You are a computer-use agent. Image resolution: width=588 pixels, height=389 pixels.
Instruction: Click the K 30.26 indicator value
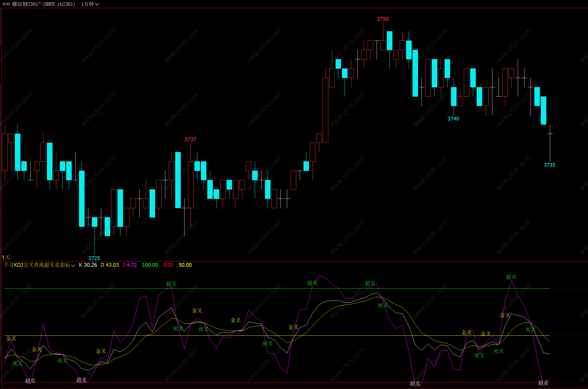click(x=88, y=265)
